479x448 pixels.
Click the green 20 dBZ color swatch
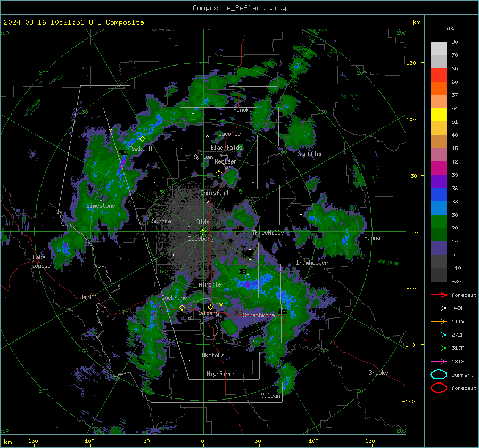coord(439,222)
